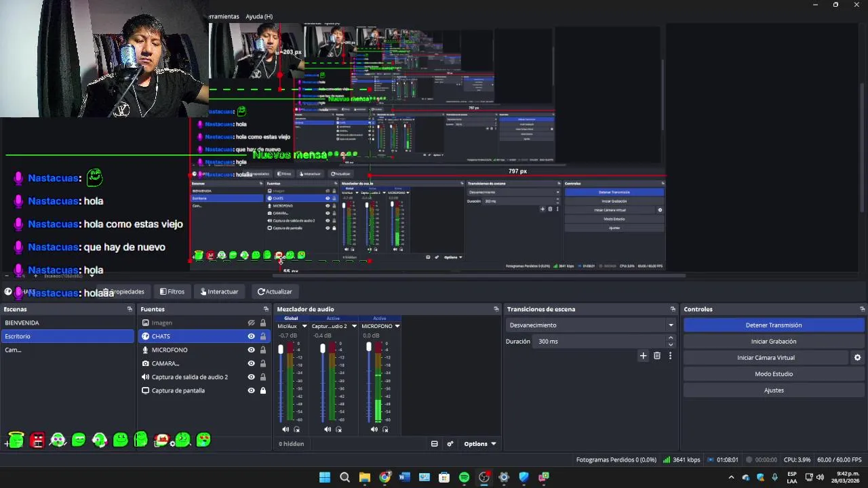Image resolution: width=868 pixels, height=488 pixels.
Task: Add a new scene transition
Action: pos(643,356)
